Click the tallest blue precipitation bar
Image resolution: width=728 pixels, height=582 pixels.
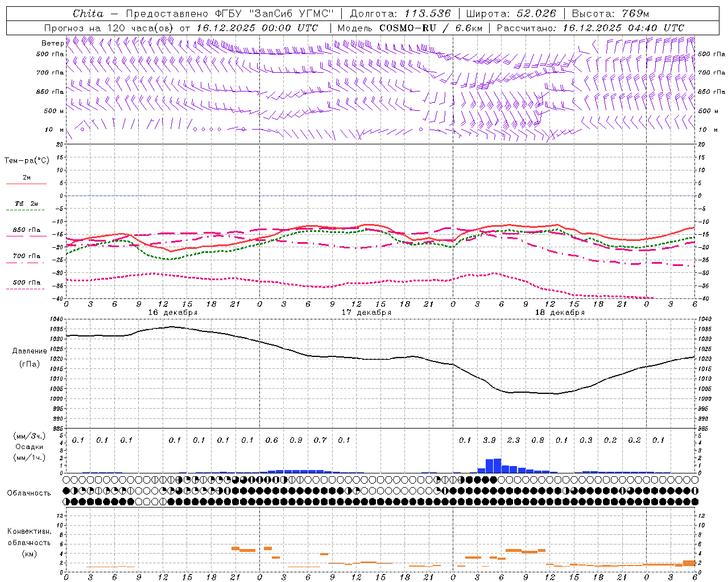point(498,465)
